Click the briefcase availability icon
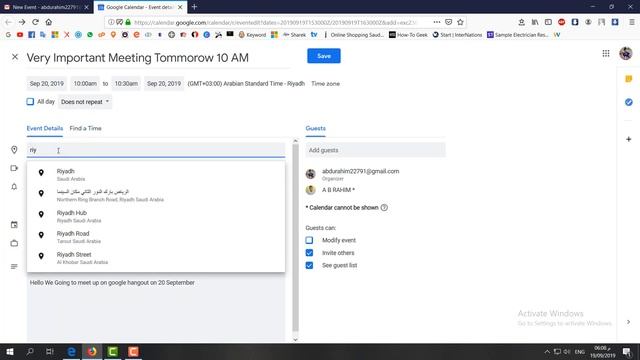 pos(14,243)
